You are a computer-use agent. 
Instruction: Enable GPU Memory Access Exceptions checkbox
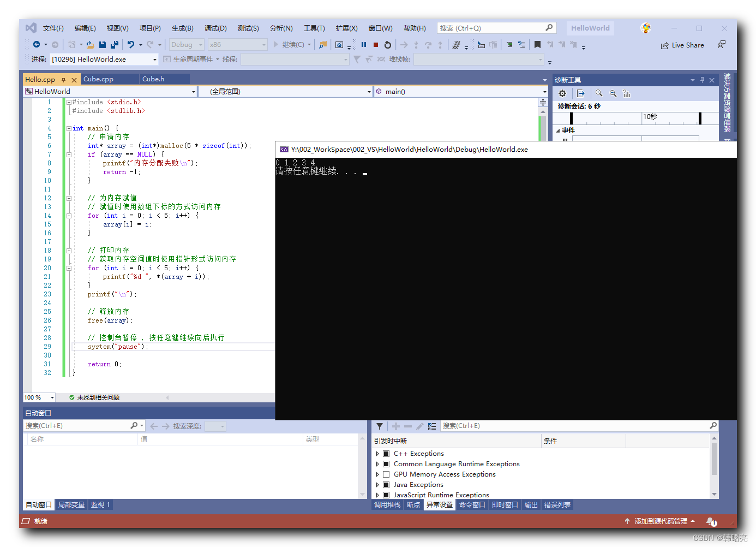point(386,474)
